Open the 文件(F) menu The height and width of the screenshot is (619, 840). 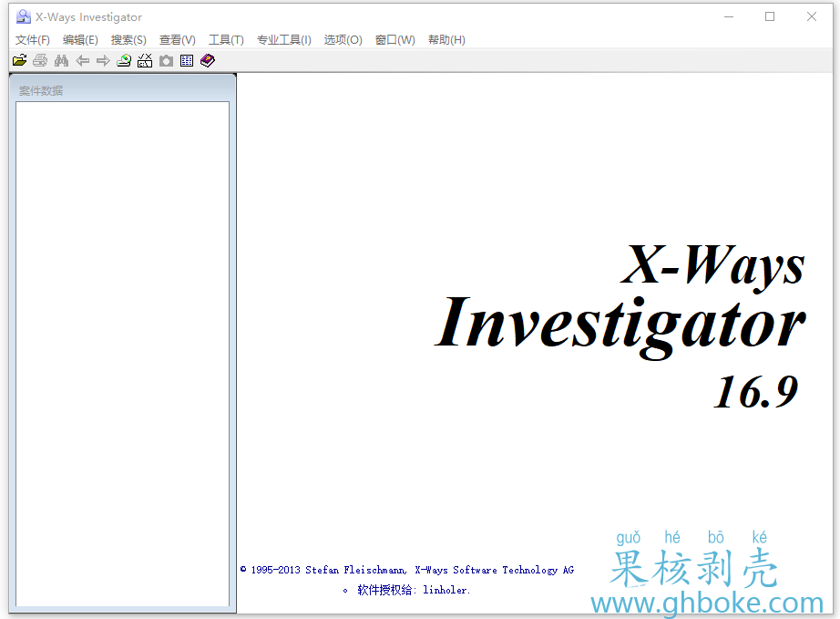click(x=33, y=40)
